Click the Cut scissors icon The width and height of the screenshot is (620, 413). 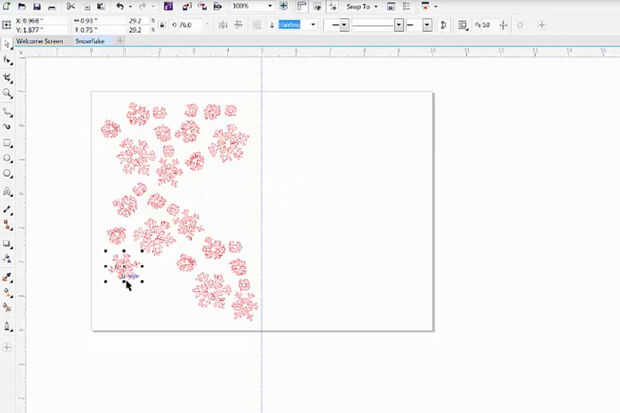tap(71, 6)
